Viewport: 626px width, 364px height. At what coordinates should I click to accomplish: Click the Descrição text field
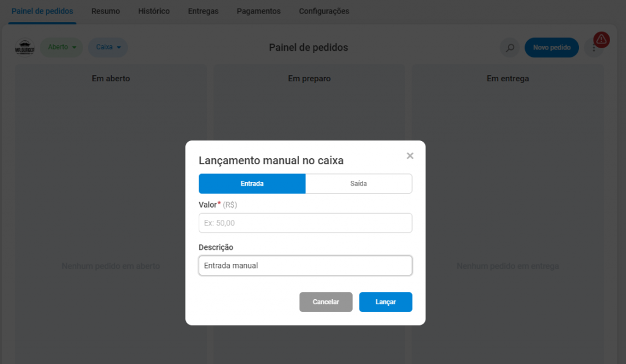[x=305, y=266]
